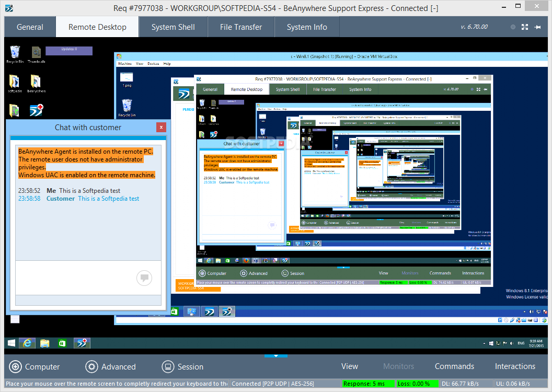Open File Explorer on the remote taskbar
Viewport: 552px width, 392px height.
click(x=45, y=343)
